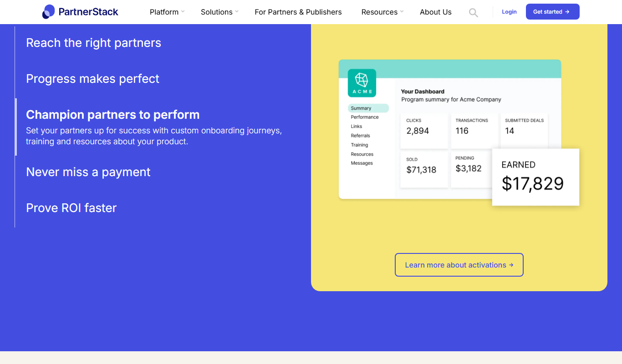
Task: Click Learn more about activations button
Action: (x=459, y=265)
